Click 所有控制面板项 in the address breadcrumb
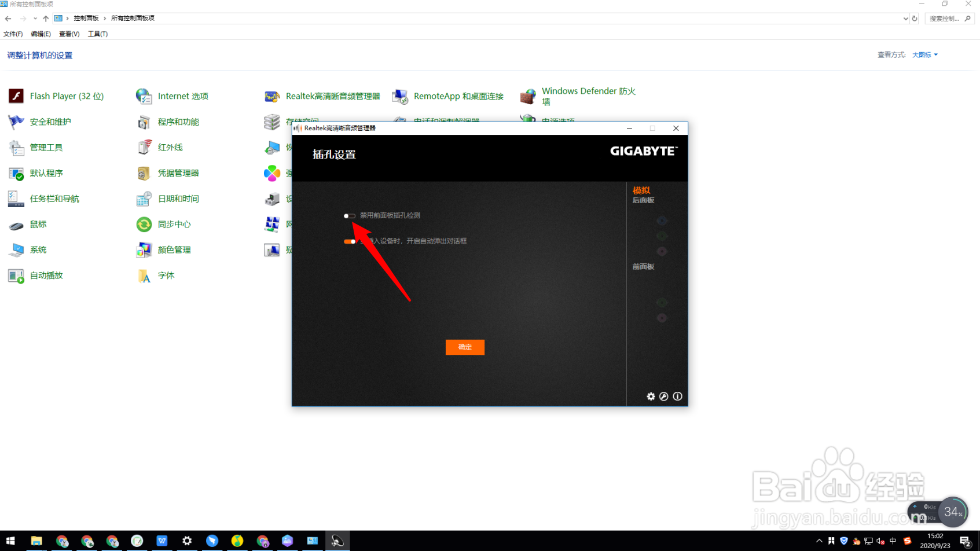The height and width of the screenshot is (551, 980). pos(133,19)
